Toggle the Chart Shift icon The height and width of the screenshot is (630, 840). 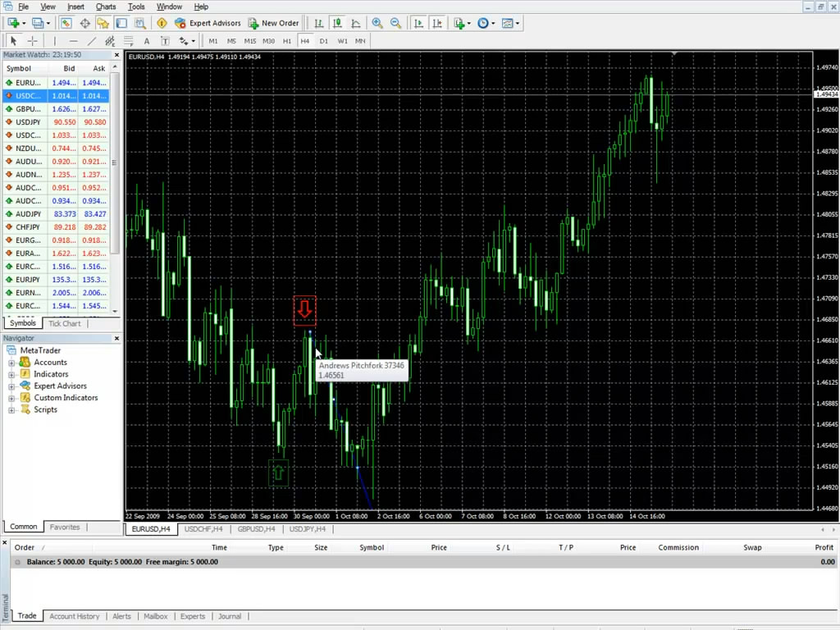pos(437,23)
